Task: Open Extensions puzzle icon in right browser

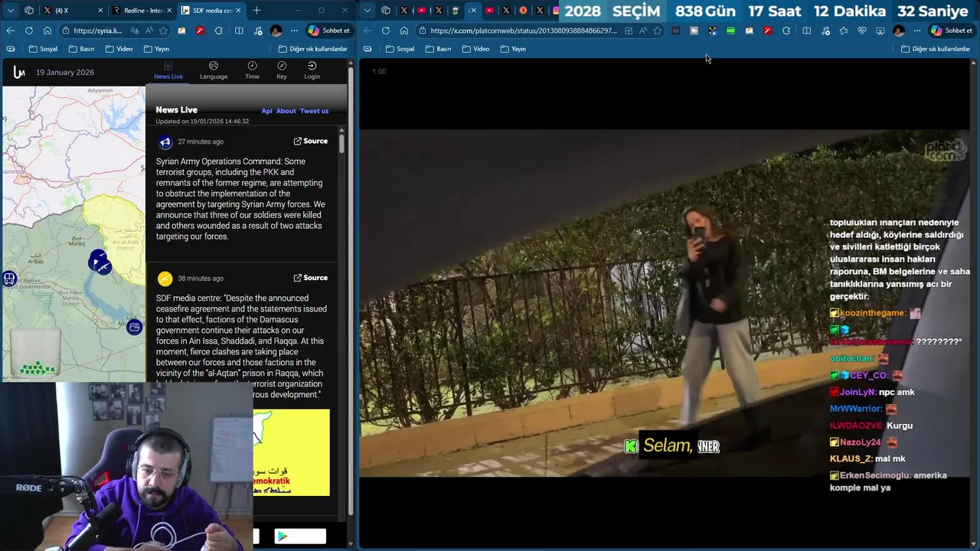Action: click(786, 31)
